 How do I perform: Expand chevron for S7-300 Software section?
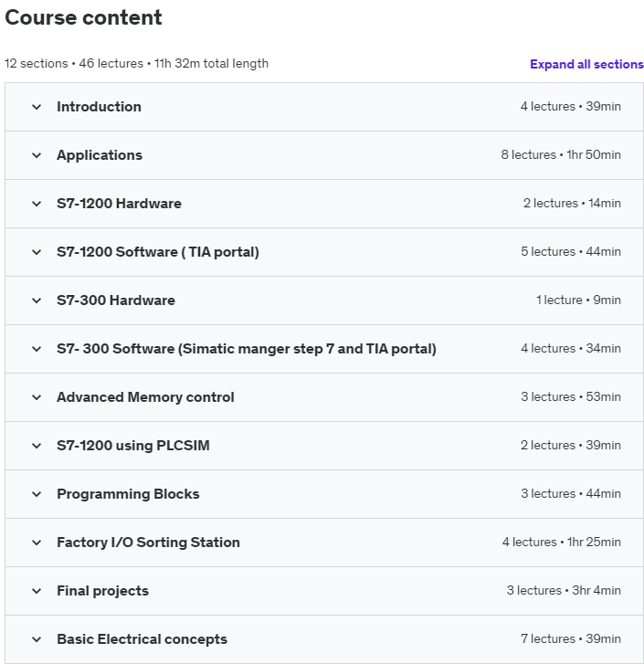coord(37,349)
